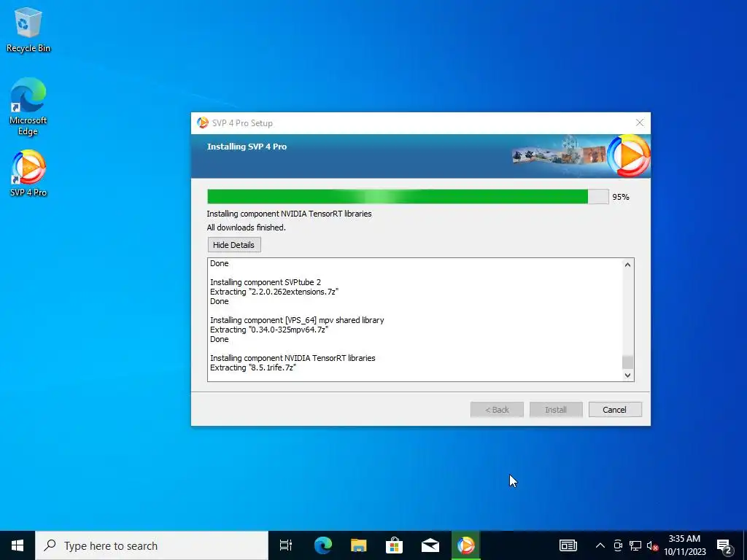Click the taskbar search box
This screenshot has width=747, height=560.
pyautogui.click(x=152, y=545)
